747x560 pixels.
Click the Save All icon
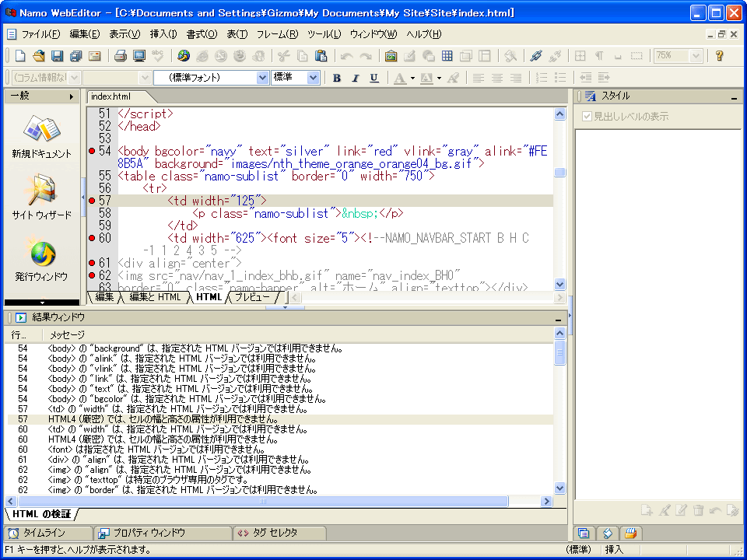[75, 56]
